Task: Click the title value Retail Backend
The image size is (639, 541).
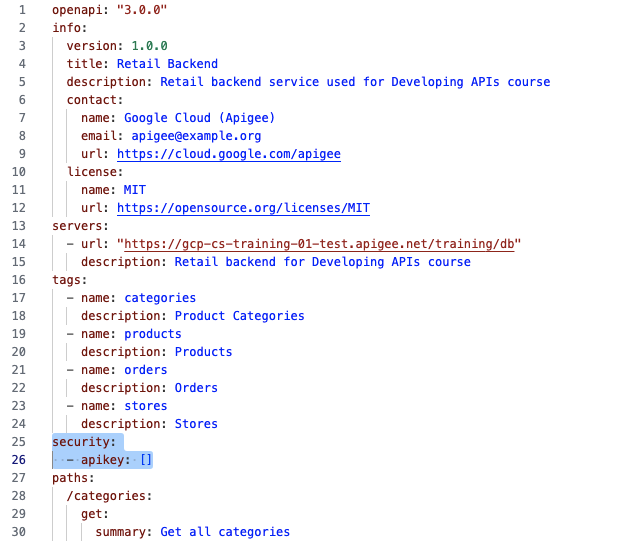Action: pyautogui.click(x=167, y=64)
